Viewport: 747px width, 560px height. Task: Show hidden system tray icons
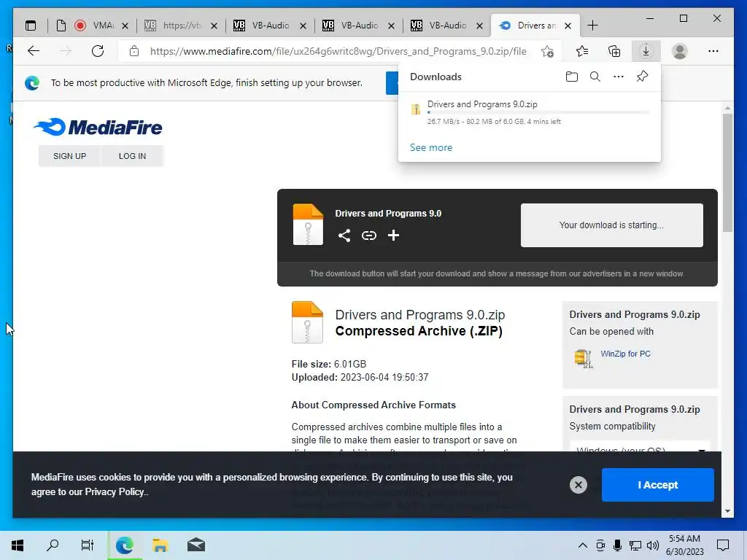tap(583, 545)
